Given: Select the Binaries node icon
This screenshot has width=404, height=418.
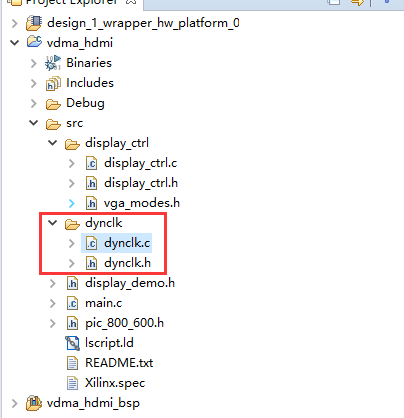Looking at the screenshot, I should pos(53,63).
